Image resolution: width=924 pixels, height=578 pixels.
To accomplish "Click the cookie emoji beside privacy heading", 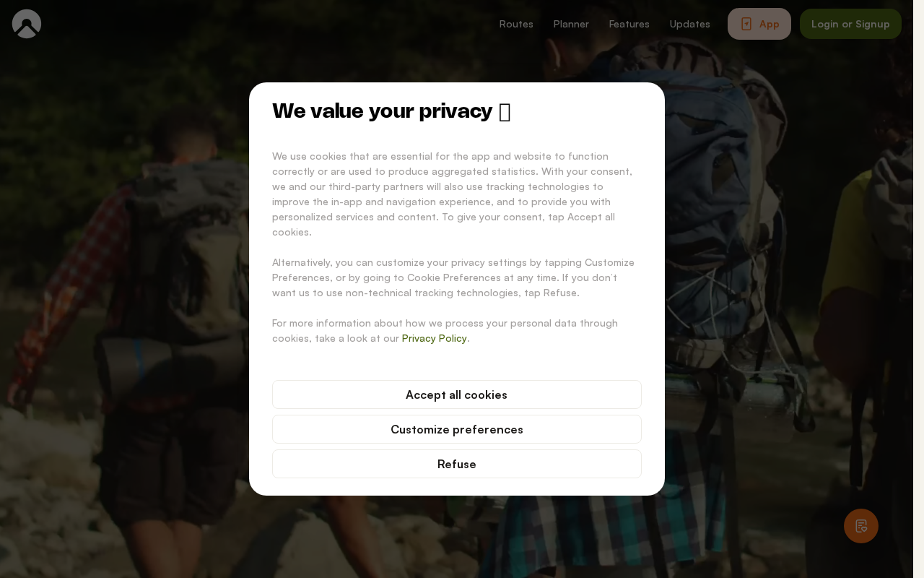I will point(505,112).
